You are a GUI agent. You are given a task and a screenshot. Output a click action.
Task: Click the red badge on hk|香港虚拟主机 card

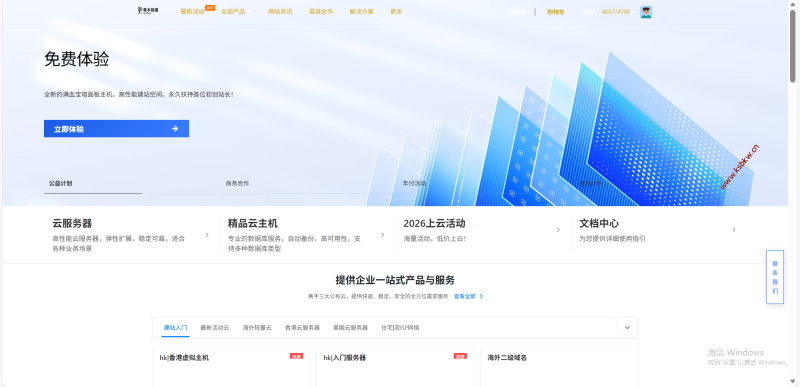[296, 356]
